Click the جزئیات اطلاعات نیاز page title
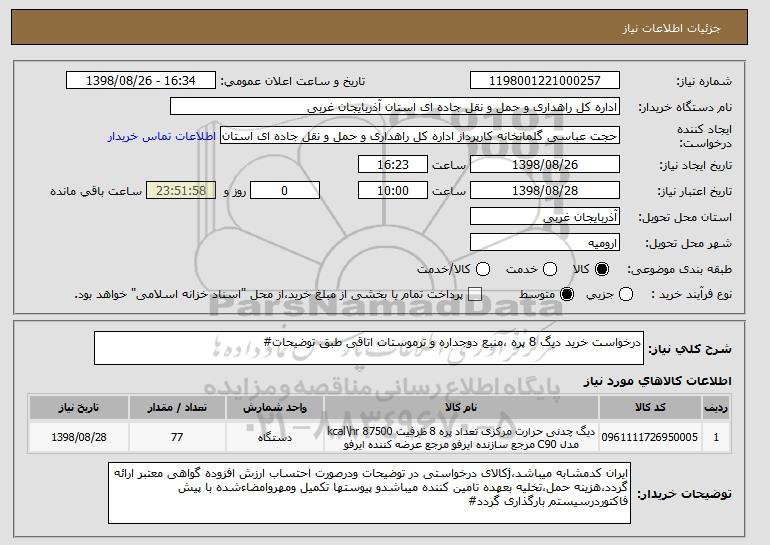Screen dimensions: 770x545 (671, 28)
